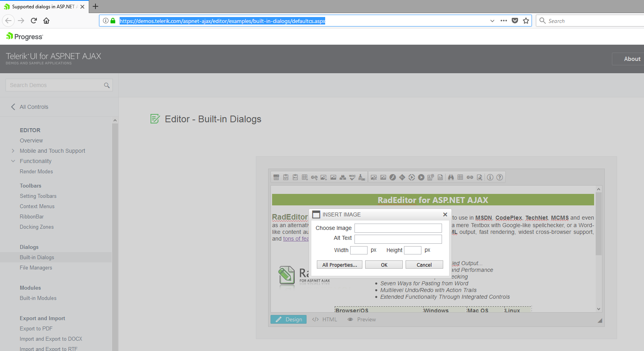Image resolution: width=644 pixels, height=351 pixels.
Task: Open the media manager dashed-circle play icon
Action: tap(412, 177)
